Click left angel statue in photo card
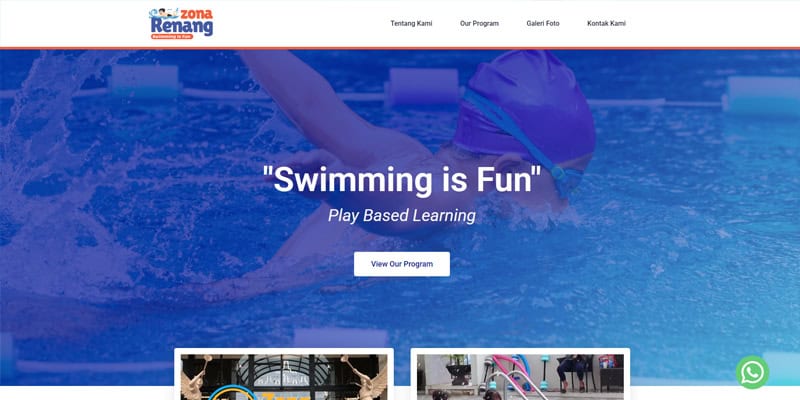The height and width of the screenshot is (400, 800). pyautogui.click(x=196, y=378)
